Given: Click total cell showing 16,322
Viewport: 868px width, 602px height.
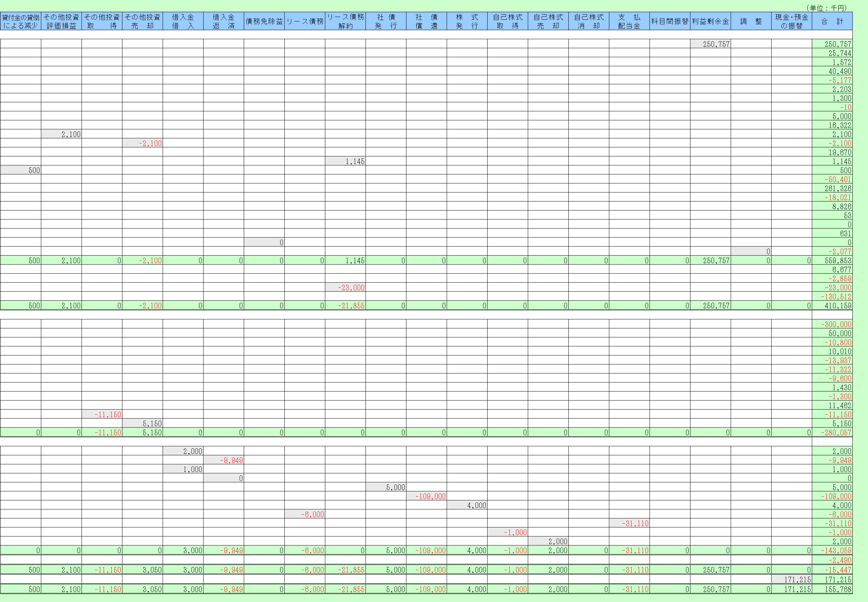Looking at the screenshot, I should (x=832, y=125).
